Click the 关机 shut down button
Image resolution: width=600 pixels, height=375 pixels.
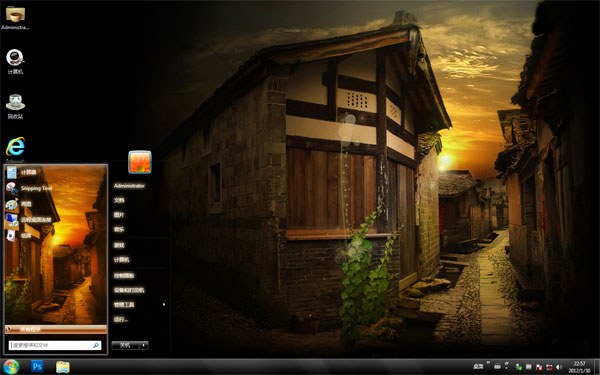tap(125, 345)
